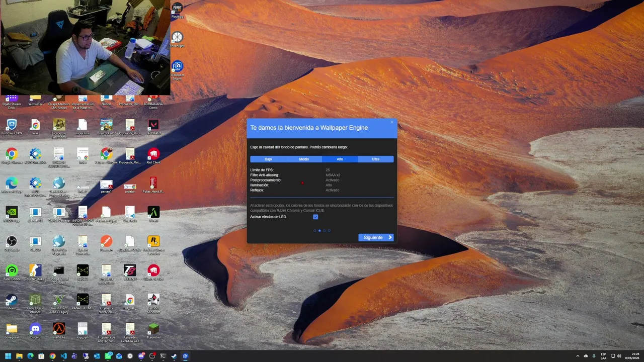Launch the NVIDIA App desktop icon
The width and height of the screenshot is (644, 362).
(12, 215)
